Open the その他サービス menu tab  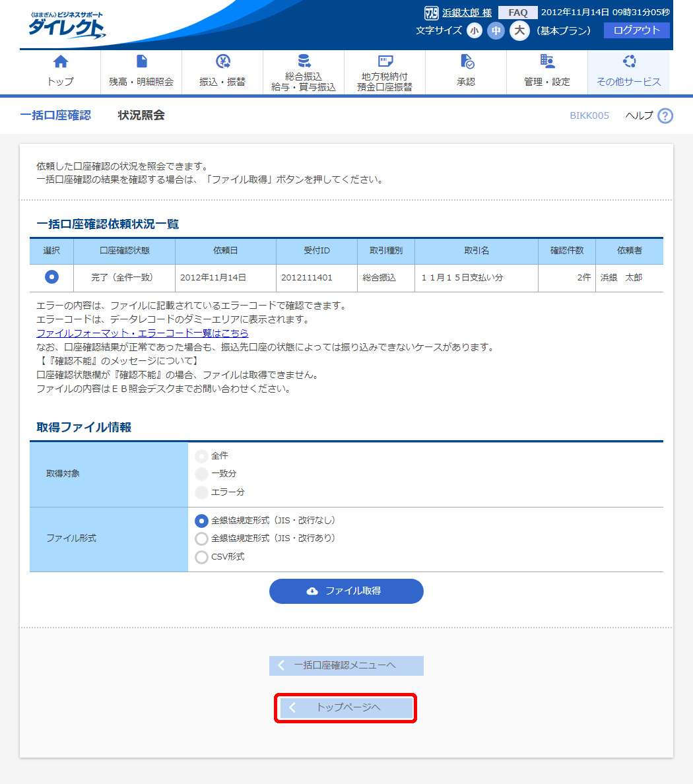628,73
